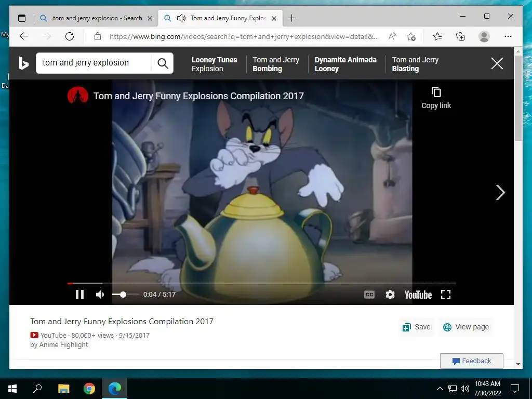This screenshot has height=399, width=532.
Task: Open View page link
Action: [466, 327]
